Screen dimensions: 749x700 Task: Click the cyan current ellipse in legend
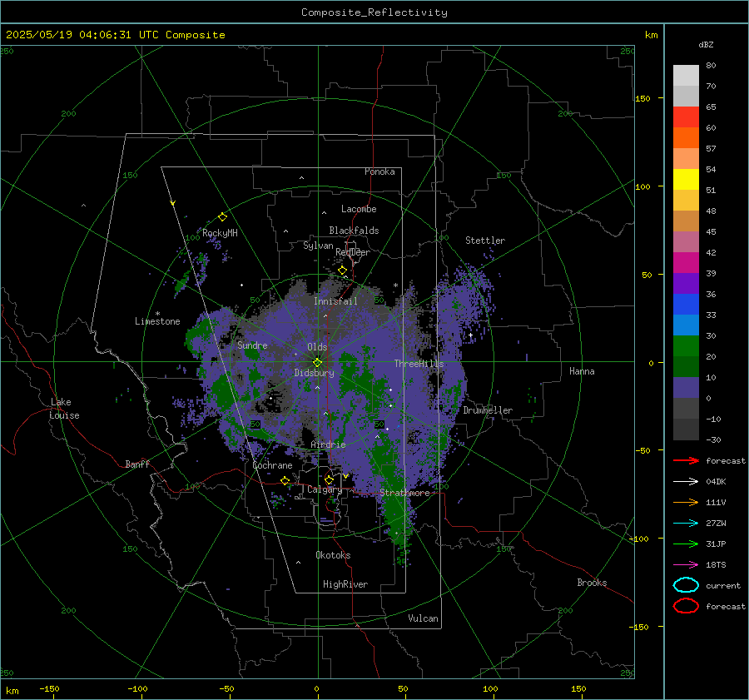[686, 585]
